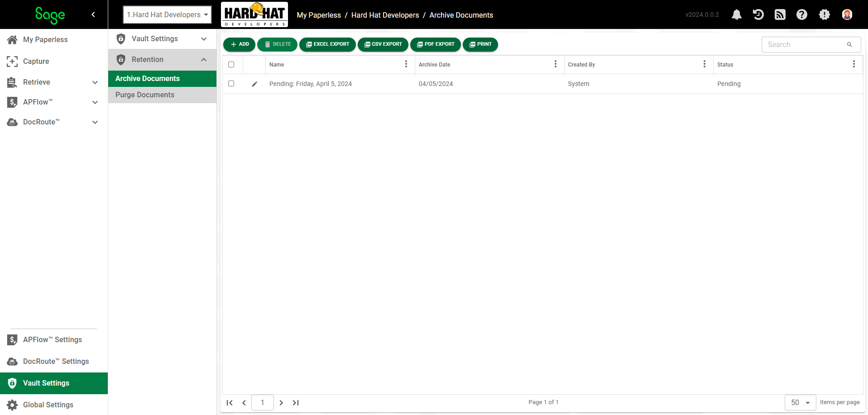
Task: Go to the last page
Action: [296, 403]
